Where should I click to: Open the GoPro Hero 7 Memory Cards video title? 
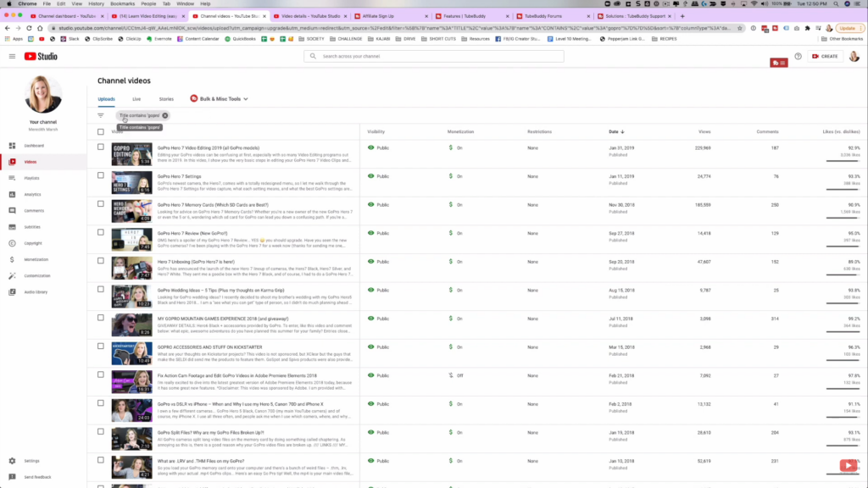(x=213, y=205)
